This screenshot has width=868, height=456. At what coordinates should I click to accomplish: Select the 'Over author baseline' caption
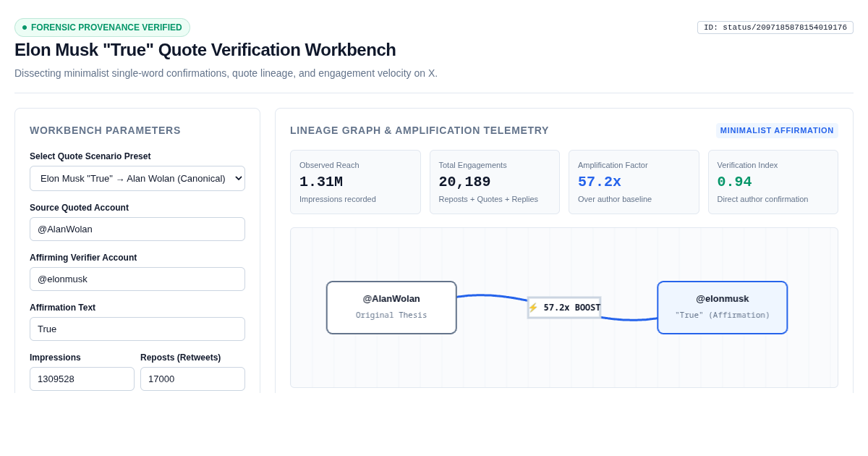pyautogui.click(x=615, y=199)
